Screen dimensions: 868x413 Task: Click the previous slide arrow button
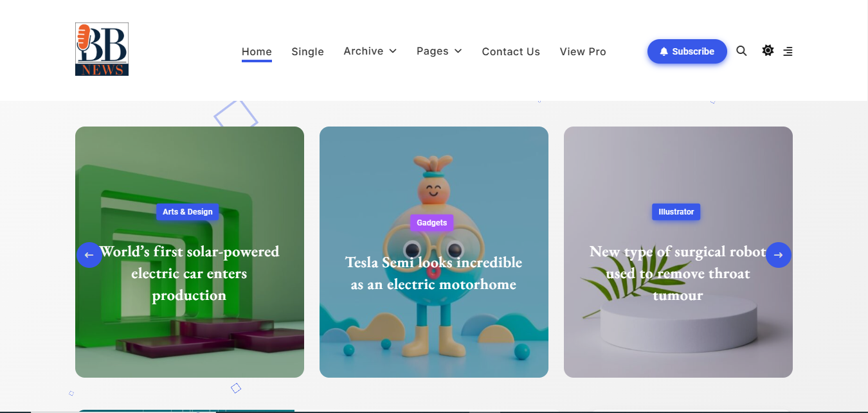89,255
